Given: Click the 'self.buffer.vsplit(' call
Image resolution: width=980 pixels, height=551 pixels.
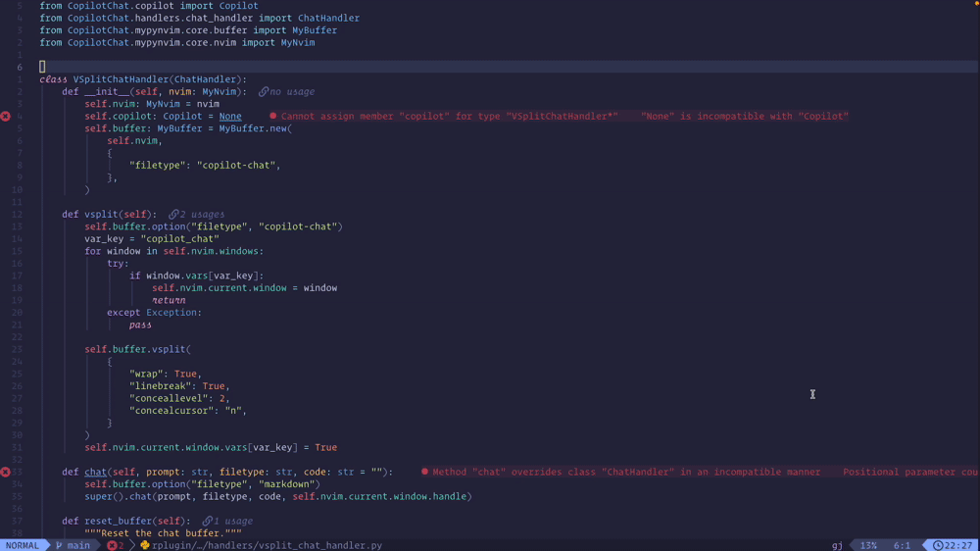Looking at the screenshot, I should pos(137,350).
